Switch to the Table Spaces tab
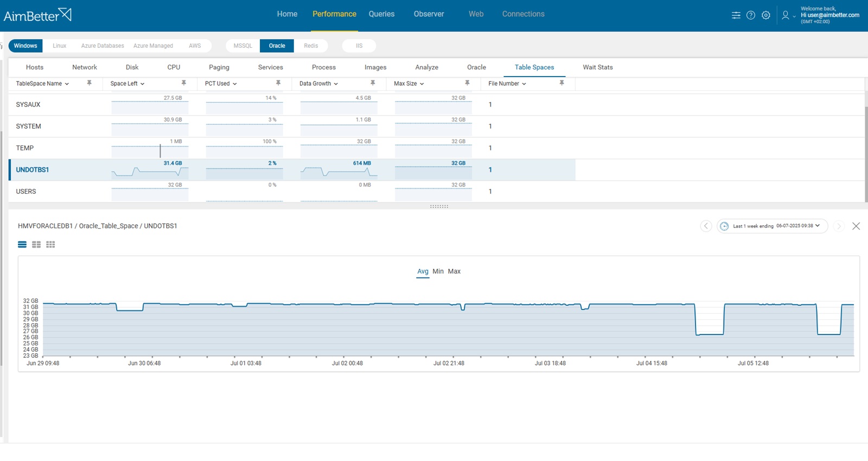868x461 pixels. coord(534,67)
